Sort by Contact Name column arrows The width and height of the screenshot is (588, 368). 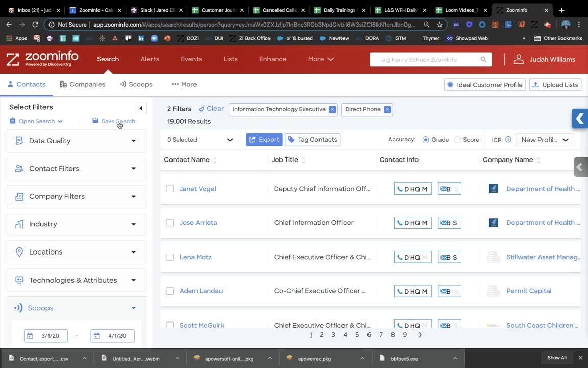click(x=215, y=160)
